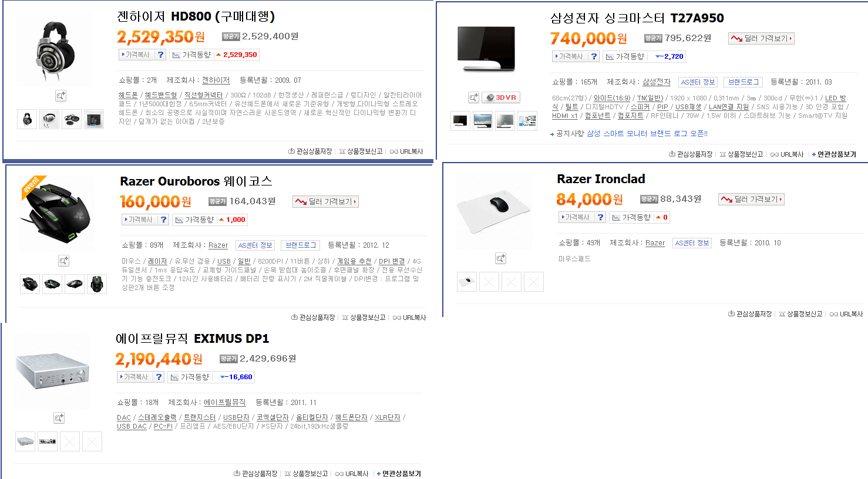The height and width of the screenshot is (479, 868).
Task: Copy price with 가격복사 for Razer Ironclad
Action: [576, 217]
